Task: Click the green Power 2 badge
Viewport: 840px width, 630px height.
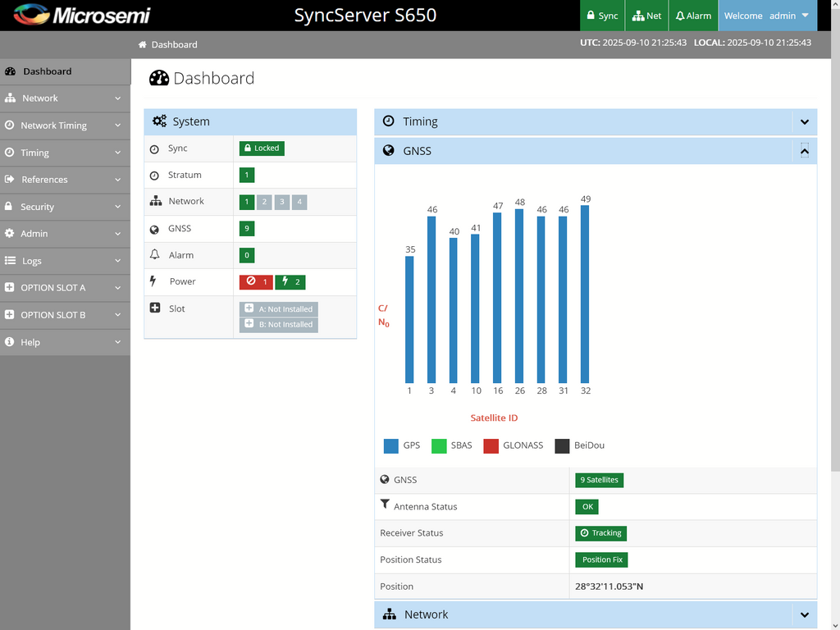Action: click(x=290, y=282)
